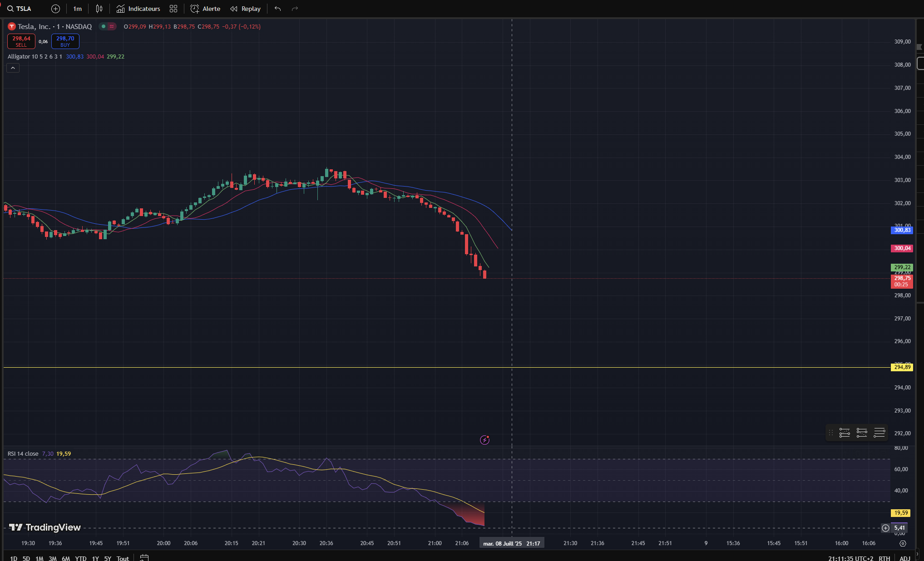
Task: Click the yellow 19,59 RSI value label
Action: coord(901,513)
